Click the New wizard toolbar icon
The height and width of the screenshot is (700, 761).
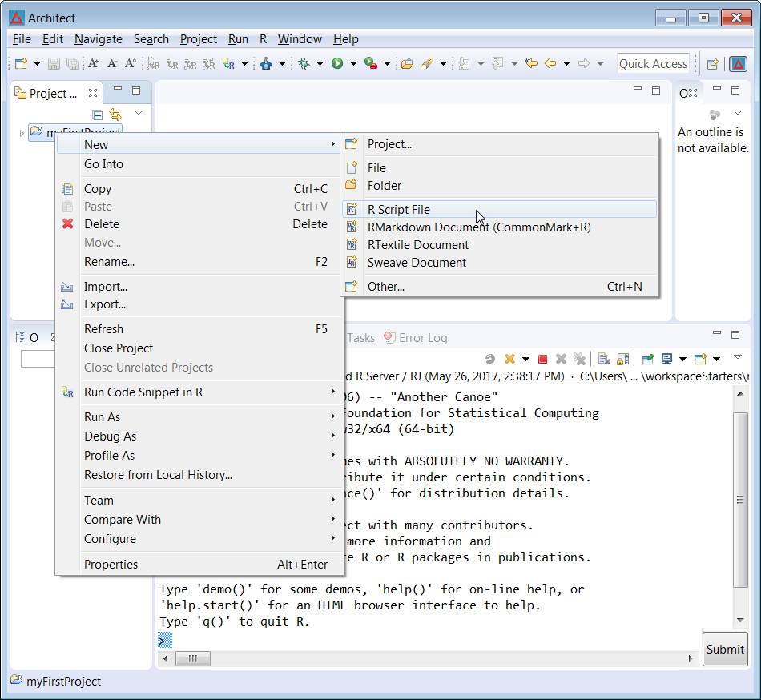click(22, 63)
